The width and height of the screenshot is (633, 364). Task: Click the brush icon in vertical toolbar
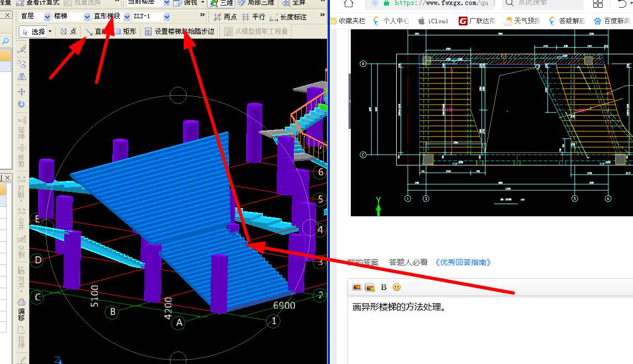[x=22, y=49]
